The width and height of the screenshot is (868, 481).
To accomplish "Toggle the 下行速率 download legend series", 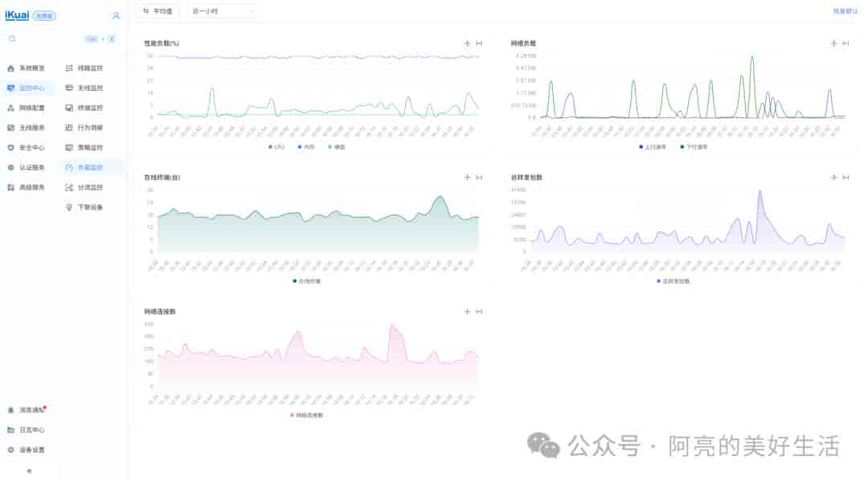I will point(694,147).
